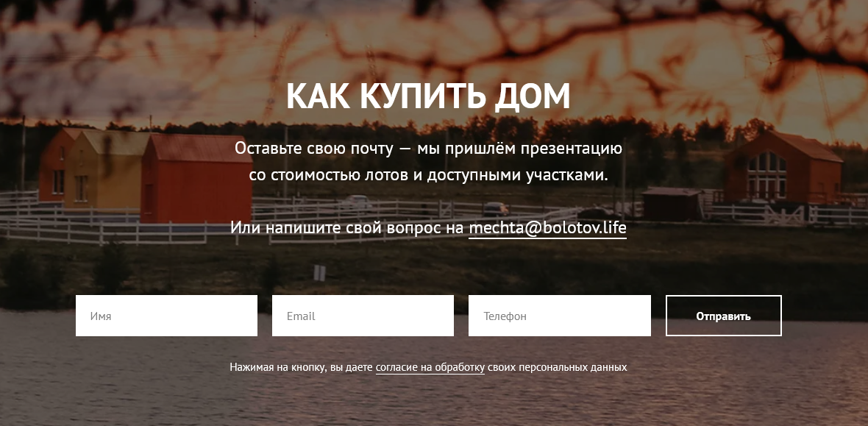The width and height of the screenshot is (868, 426).
Task: Click the КАК КУПИТЬ ДОМ heading
Action: (x=428, y=96)
